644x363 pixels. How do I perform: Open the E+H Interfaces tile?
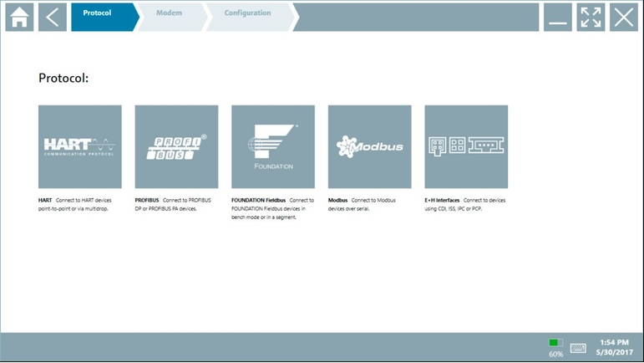tap(466, 146)
